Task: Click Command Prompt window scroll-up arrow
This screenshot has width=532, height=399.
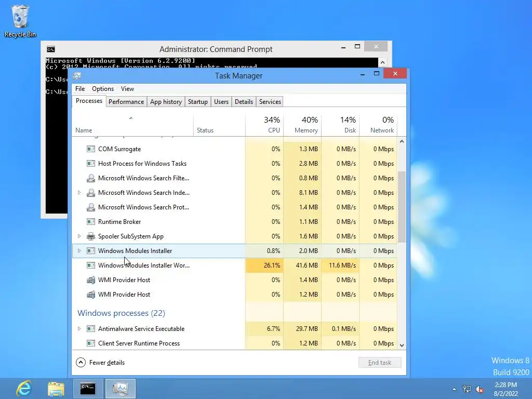Action: 382,62
